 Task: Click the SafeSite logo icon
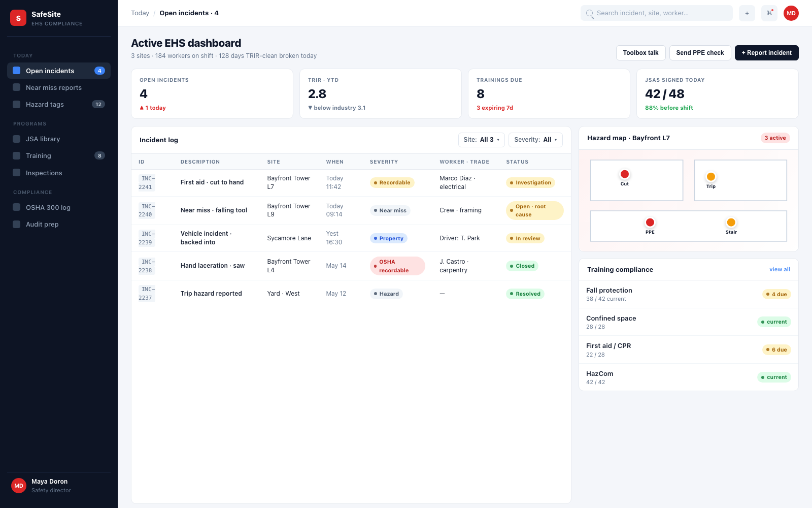tap(18, 18)
